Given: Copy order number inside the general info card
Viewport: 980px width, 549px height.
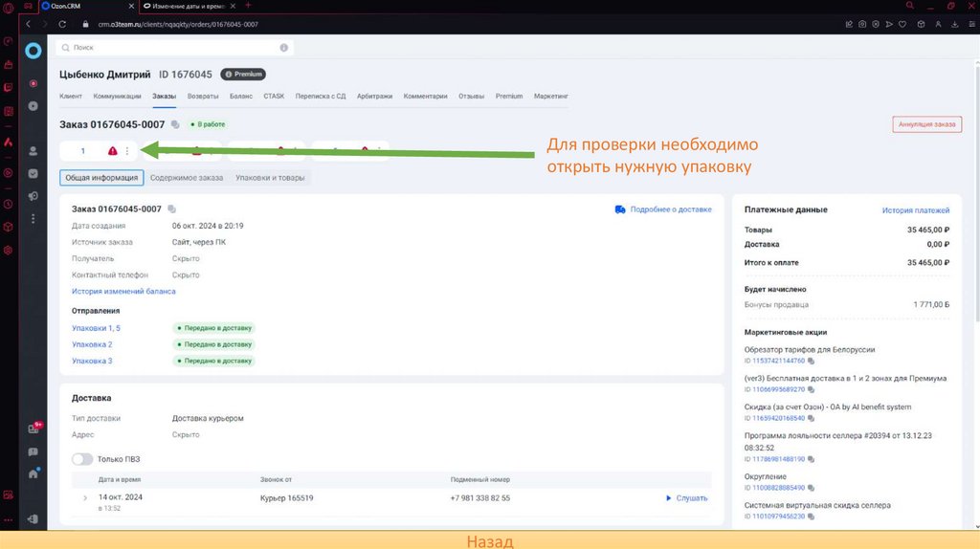Looking at the screenshot, I should click(x=172, y=209).
